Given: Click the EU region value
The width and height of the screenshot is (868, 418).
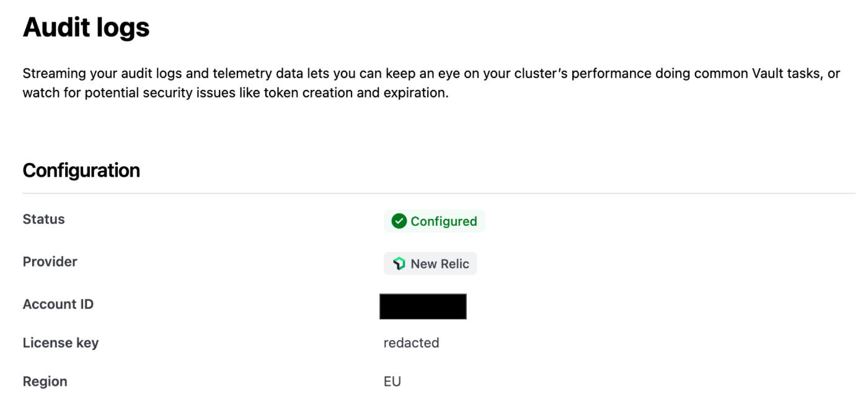Looking at the screenshot, I should 392,381.
